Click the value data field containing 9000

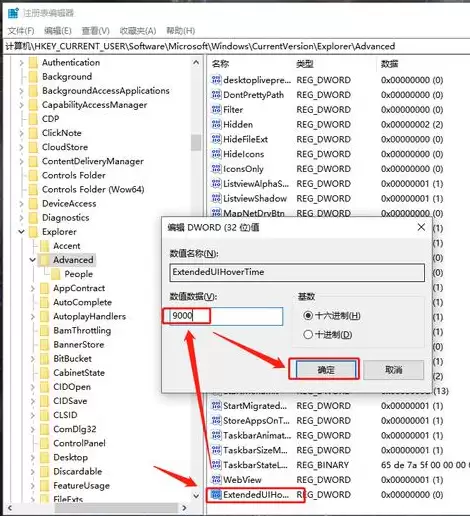[x=226, y=316]
